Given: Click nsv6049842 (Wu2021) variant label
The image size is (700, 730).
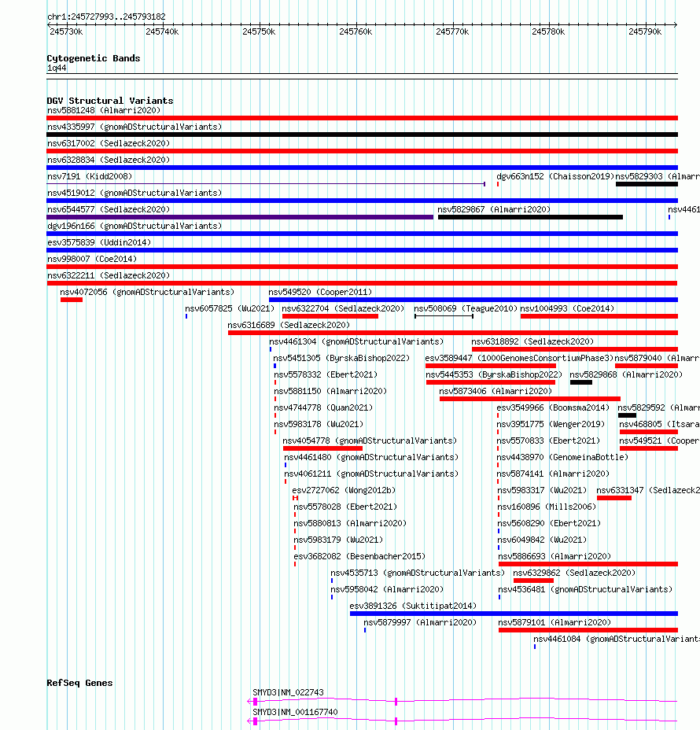Looking at the screenshot, I should click(x=542, y=540).
